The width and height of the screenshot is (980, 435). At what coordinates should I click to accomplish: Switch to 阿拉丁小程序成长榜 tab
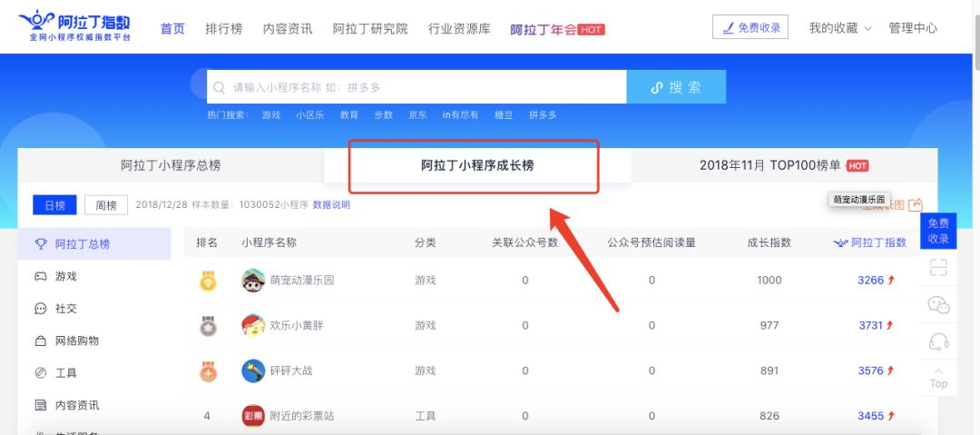[477, 166]
